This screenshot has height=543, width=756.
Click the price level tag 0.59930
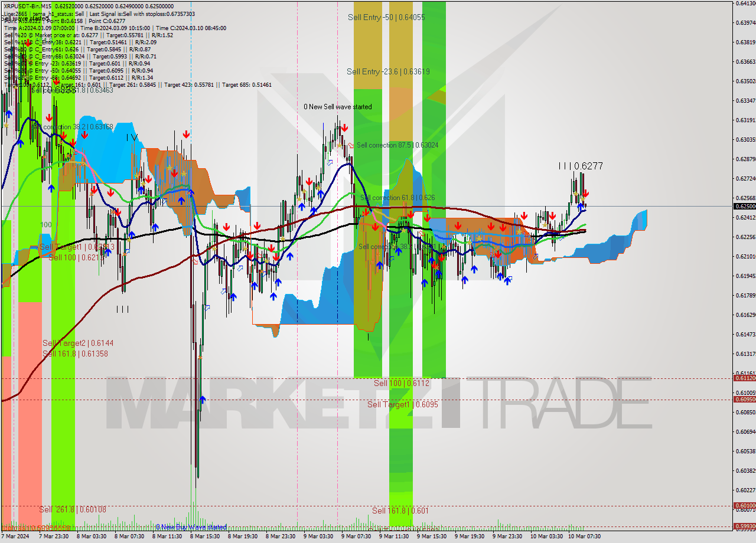pyautogui.click(x=744, y=526)
